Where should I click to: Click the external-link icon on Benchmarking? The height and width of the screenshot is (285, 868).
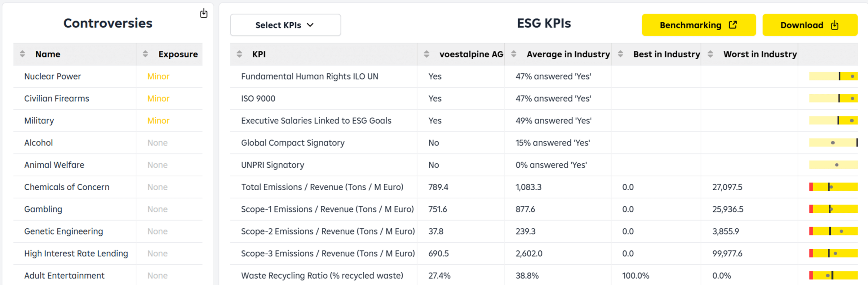tap(733, 24)
